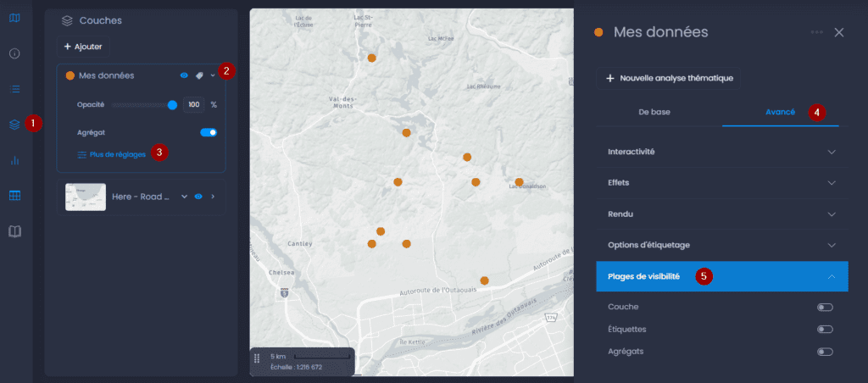
Task: Toggle visibility eye of Here - Road basemap
Action: pyautogui.click(x=198, y=197)
